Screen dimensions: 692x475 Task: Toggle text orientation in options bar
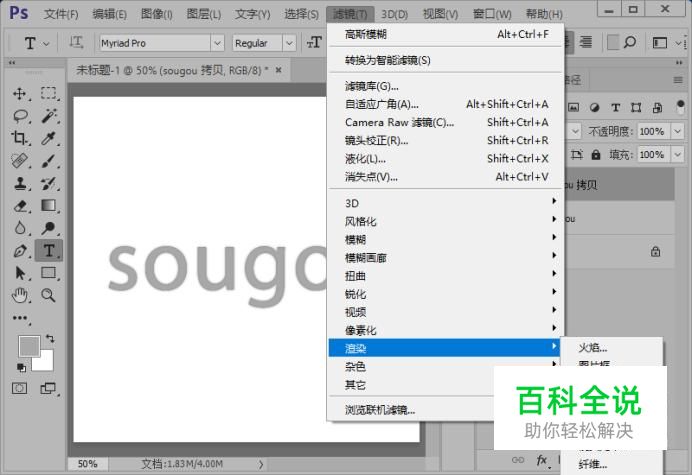76,43
